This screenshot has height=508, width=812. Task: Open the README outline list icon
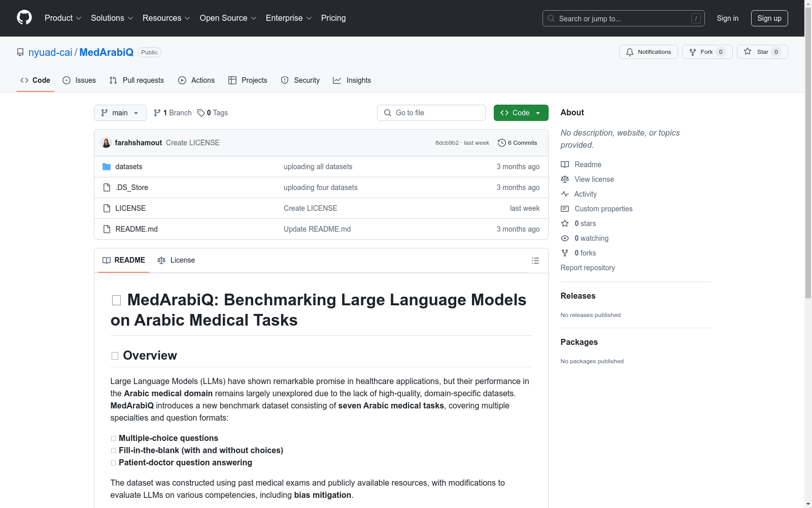point(535,261)
